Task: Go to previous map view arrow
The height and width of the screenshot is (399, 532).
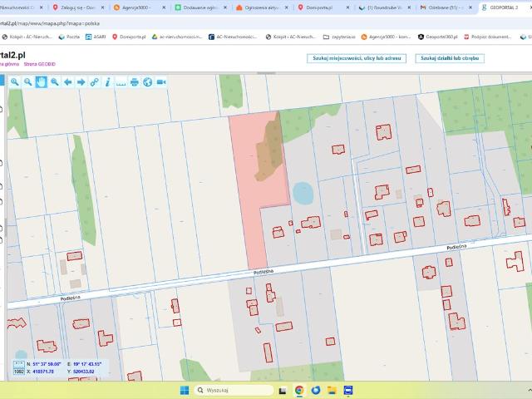Action: coord(68,81)
